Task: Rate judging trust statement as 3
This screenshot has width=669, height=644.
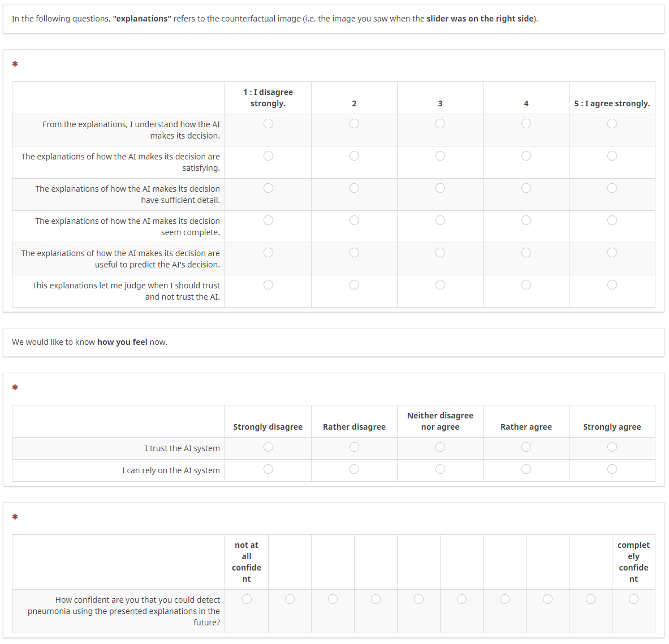Action: click(x=440, y=284)
